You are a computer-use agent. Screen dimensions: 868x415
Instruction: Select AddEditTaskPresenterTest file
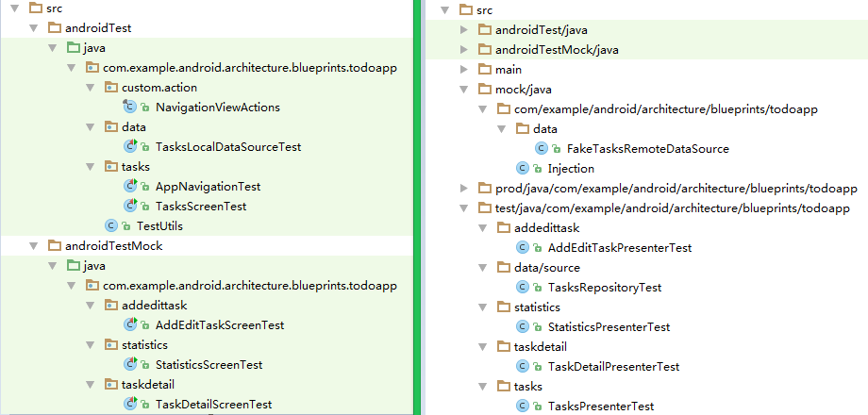619,247
